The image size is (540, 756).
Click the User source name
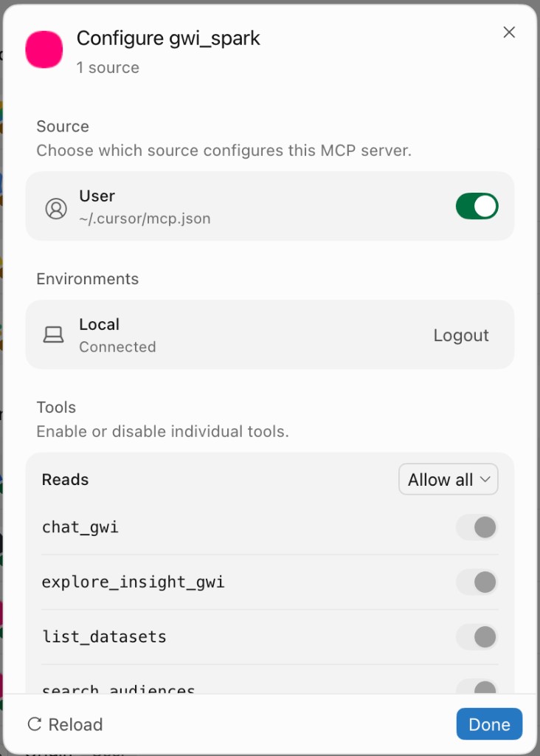point(97,196)
